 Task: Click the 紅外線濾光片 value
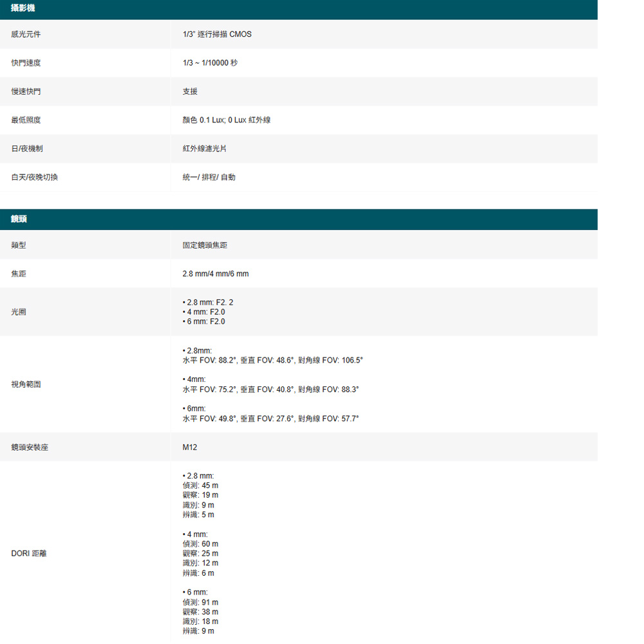tap(204, 149)
